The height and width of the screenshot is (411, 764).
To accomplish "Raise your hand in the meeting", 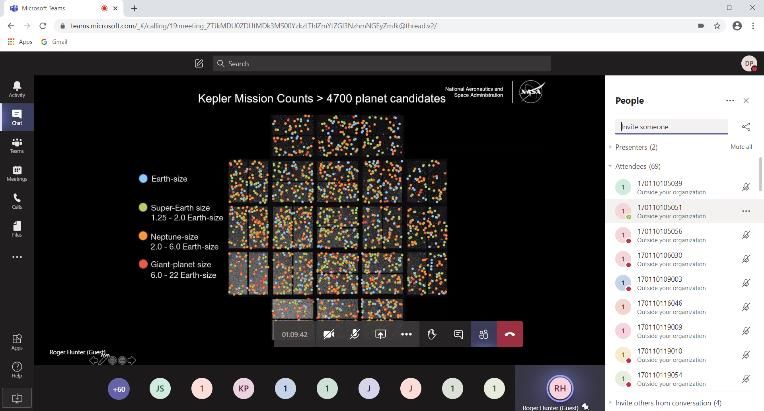I will 432,334.
